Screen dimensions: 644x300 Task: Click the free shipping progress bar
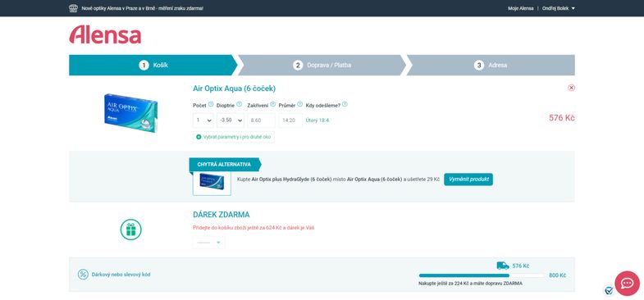point(482,275)
